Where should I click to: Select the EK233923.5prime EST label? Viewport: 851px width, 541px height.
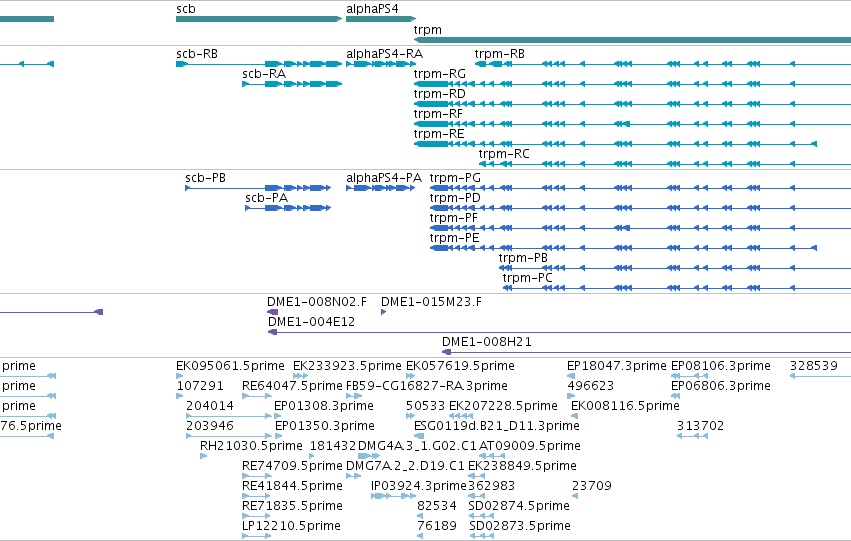(x=347, y=366)
